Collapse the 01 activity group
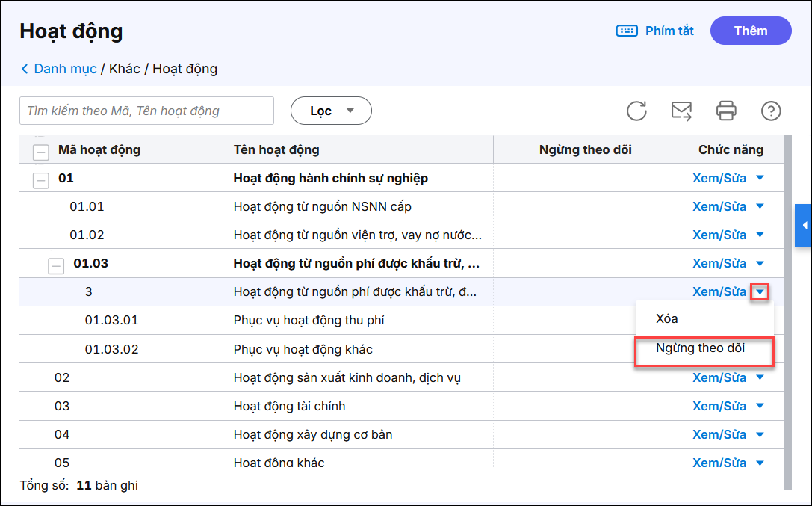The image size is (812, 506). point(41,179)
